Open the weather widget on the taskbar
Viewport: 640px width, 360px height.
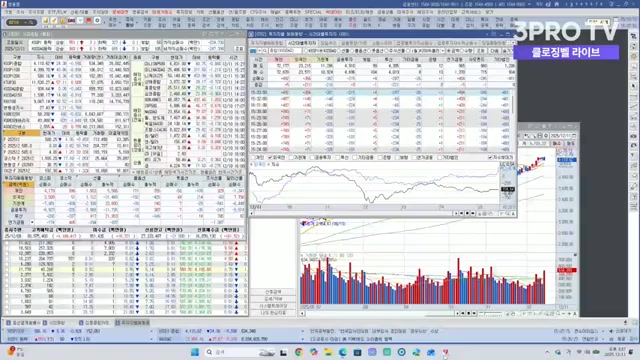15,351
